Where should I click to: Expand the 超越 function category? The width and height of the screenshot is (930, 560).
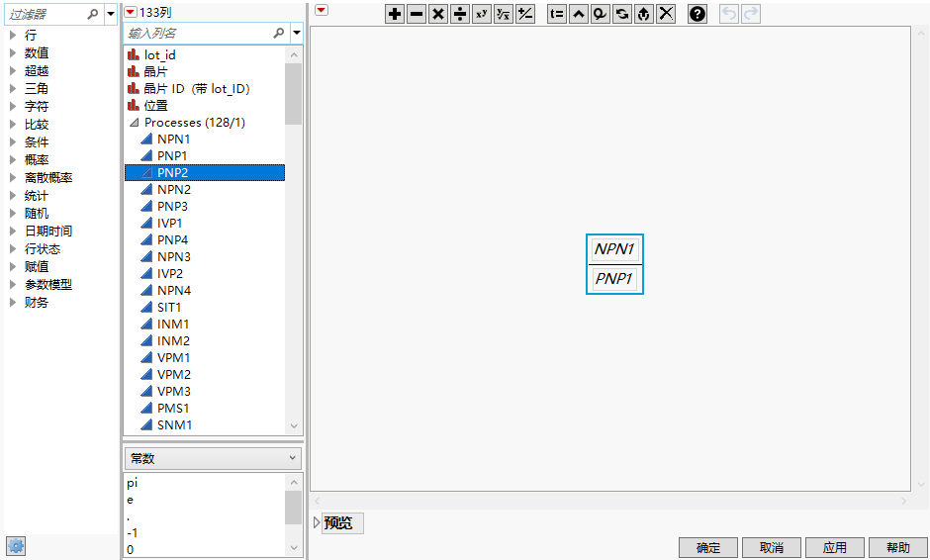click(13, 70)
